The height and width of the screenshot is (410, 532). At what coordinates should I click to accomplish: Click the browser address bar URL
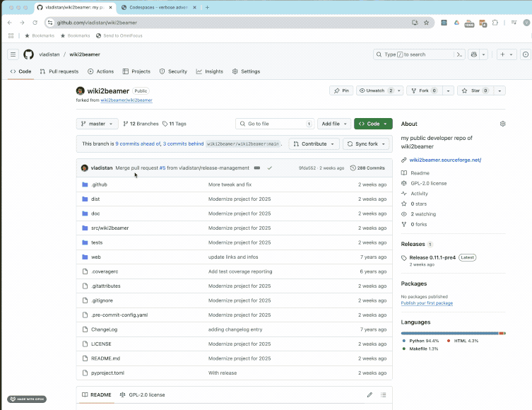coord(97,23)
